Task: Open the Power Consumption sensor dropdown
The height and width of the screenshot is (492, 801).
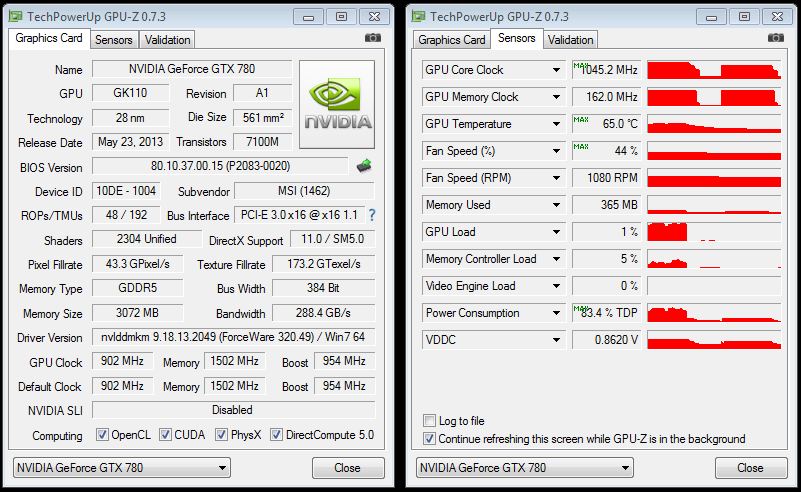Action: [x=556, y=313]
